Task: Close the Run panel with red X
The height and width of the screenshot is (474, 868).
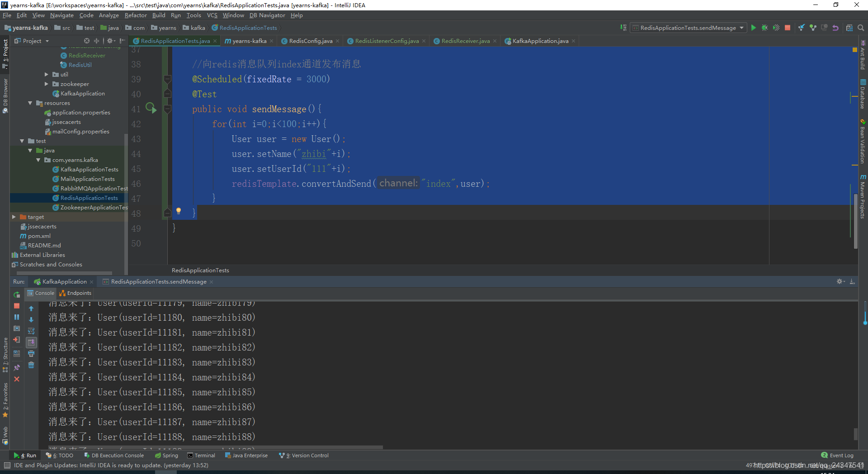Action: [x=17, y=379]
